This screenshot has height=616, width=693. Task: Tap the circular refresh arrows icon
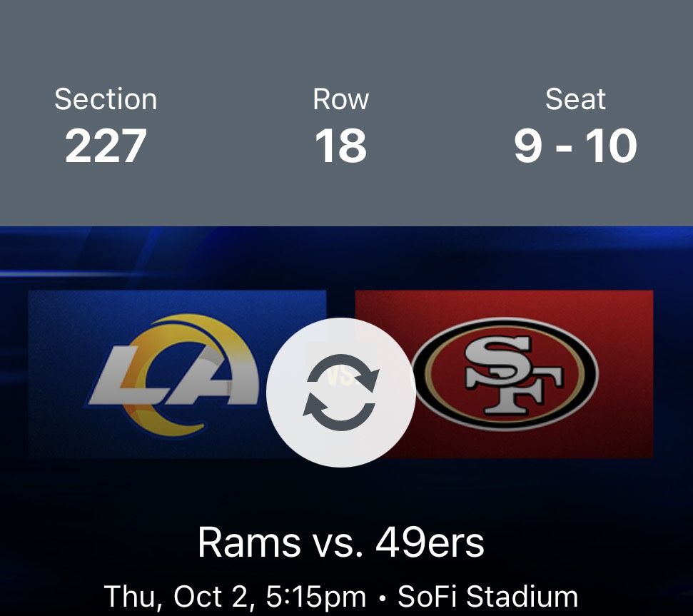coord(340,392)
